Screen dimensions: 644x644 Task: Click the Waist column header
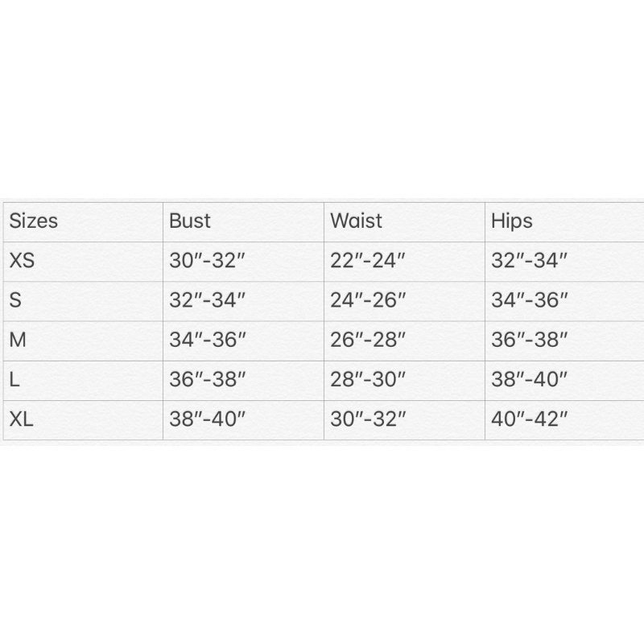pyautogui.click(x=356, y=221)
